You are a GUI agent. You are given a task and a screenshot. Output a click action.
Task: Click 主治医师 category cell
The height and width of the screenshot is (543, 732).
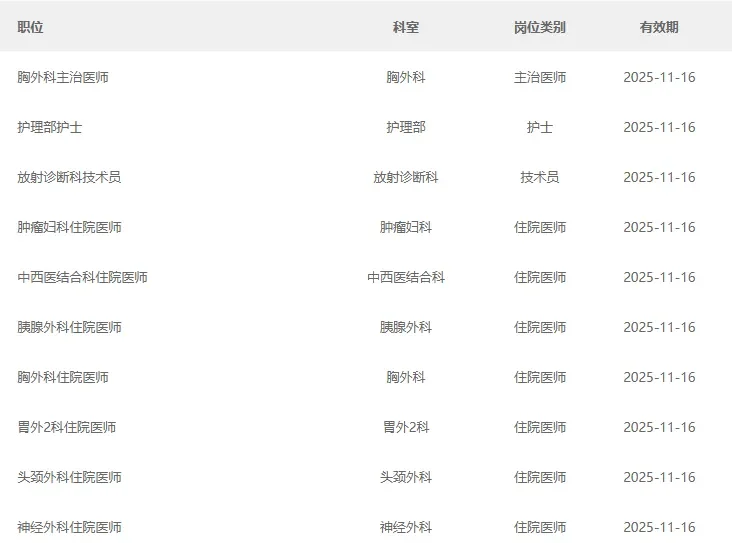539,77
